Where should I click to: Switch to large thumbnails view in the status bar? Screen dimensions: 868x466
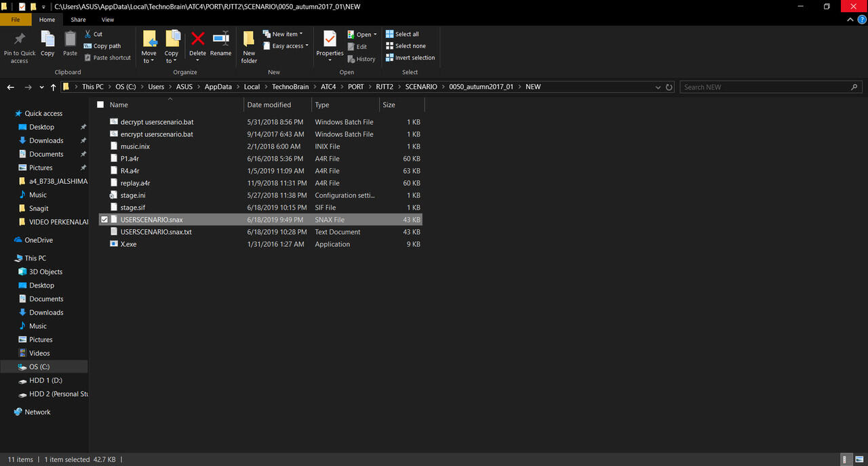(858, 459)
